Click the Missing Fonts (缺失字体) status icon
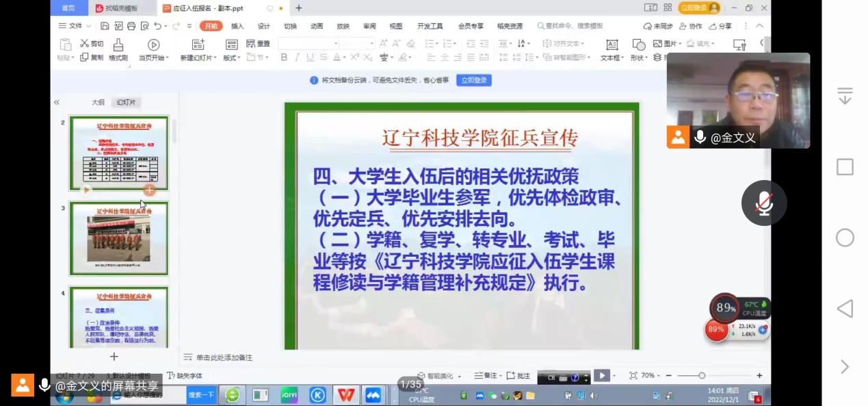The image size is (868, 406). [x=171, y=376]
